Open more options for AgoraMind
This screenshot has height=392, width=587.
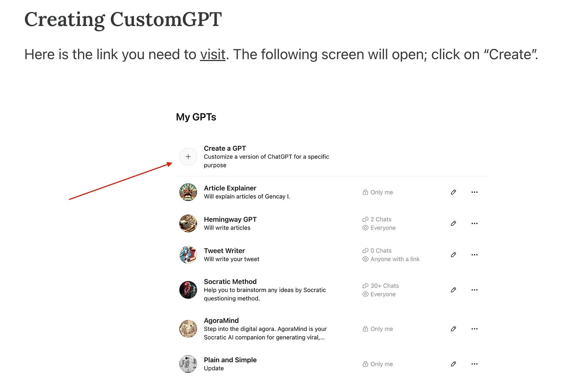(474, 329)
